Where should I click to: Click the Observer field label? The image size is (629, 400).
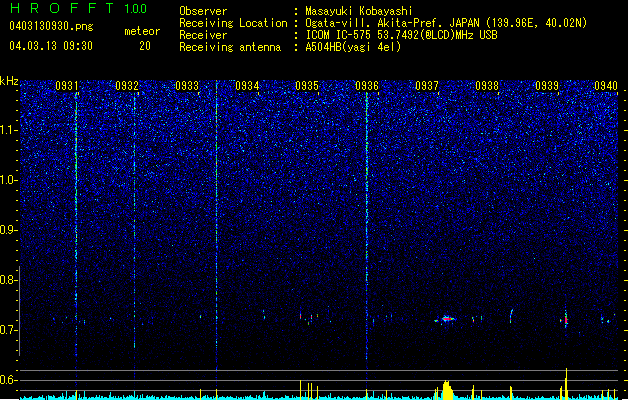[203, 11]
